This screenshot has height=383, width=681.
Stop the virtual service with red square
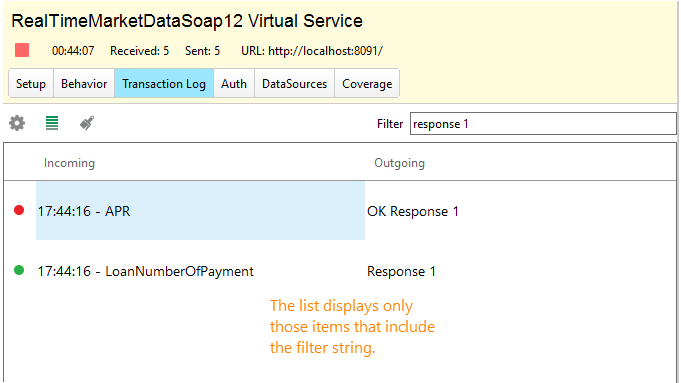point(22,50)
